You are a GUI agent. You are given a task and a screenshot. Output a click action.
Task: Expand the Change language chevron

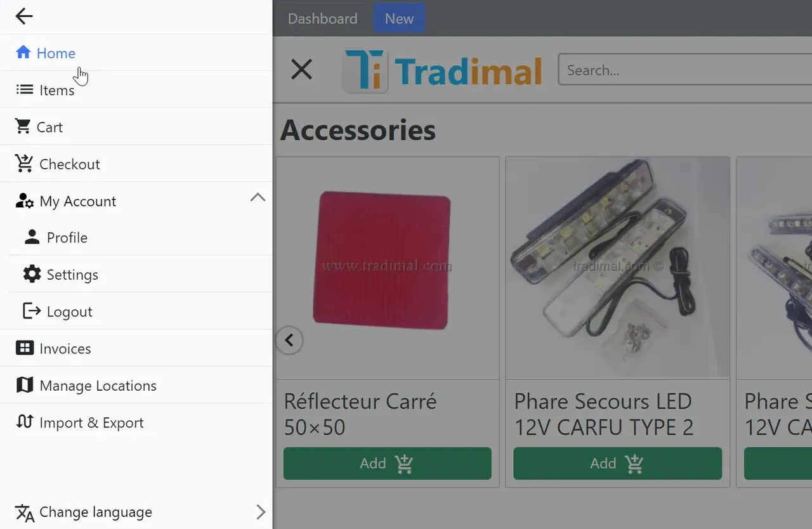pos(261,512)
